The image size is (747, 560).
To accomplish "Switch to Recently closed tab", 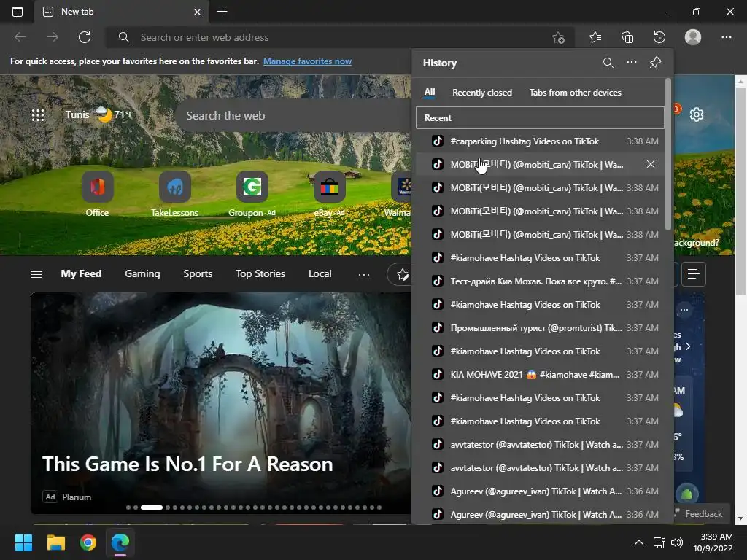I will tap(481, 93).
